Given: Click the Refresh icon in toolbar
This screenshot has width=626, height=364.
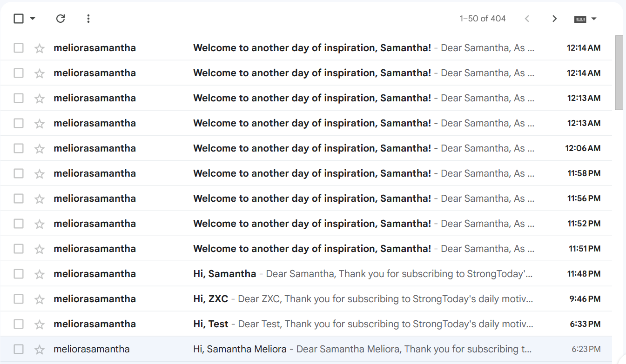Looking at the screenshot, I should tap(61, 19).
